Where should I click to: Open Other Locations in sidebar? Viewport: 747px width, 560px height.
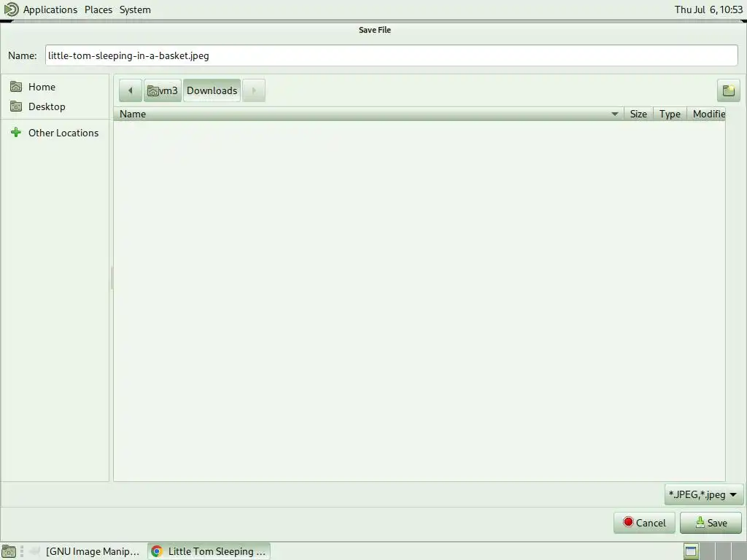[x=55, y=133]
